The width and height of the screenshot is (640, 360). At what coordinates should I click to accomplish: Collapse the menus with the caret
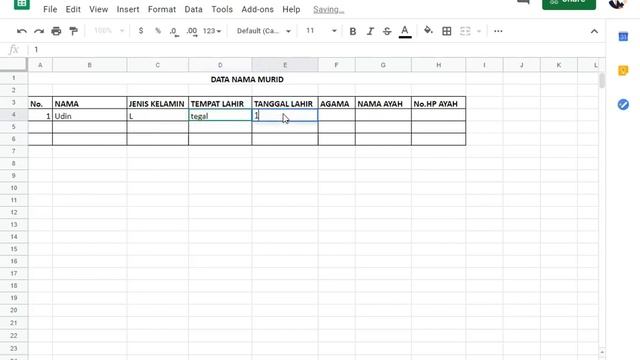pos(594,31)
